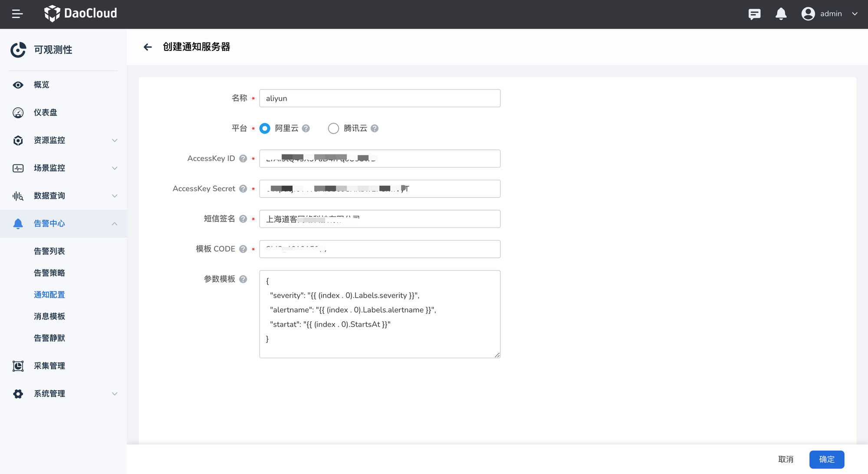The height and width of the screenshot is (474, 868).
Task: Click the DaoCloud logo
Action: tap(81, 13)
